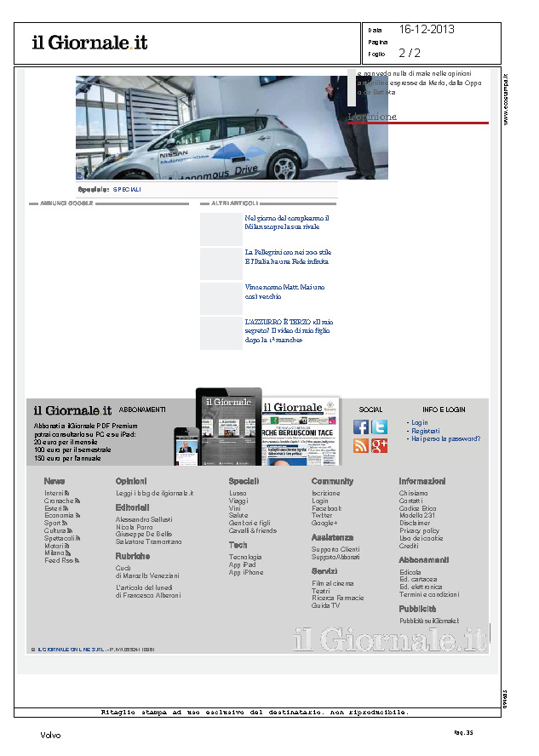Click the il Giornale.it header logo
The height and width of the screenshot is (756, 539).
click(89, 43)
